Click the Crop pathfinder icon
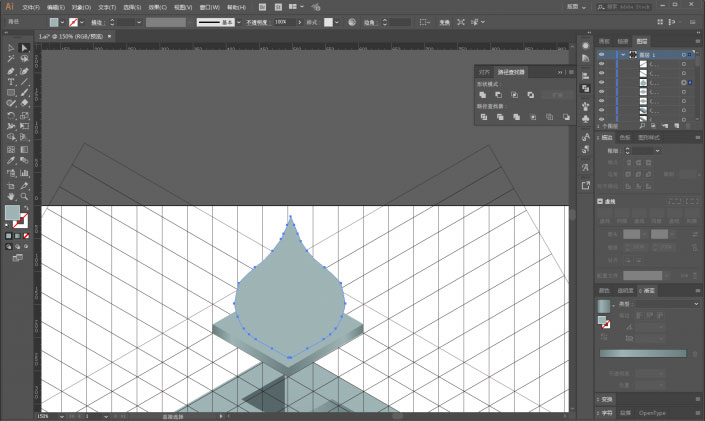Screen dimensions: 705x421 click(x=533, y=117)
